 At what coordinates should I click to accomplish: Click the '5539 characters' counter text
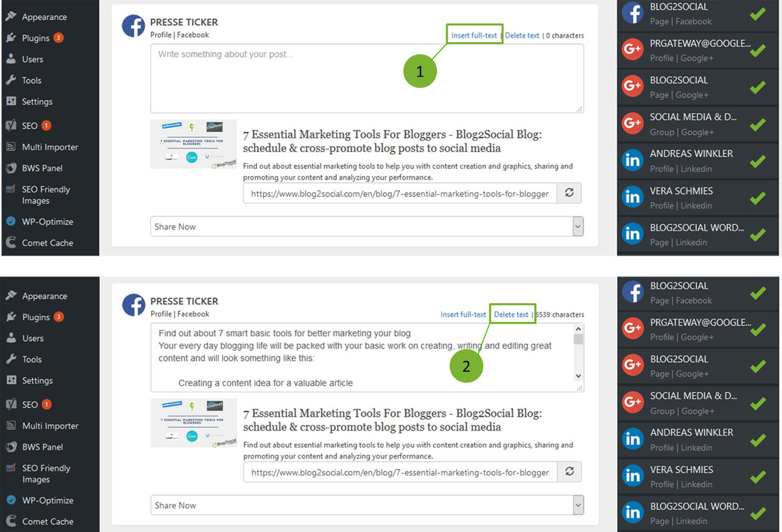pos(560,314)
